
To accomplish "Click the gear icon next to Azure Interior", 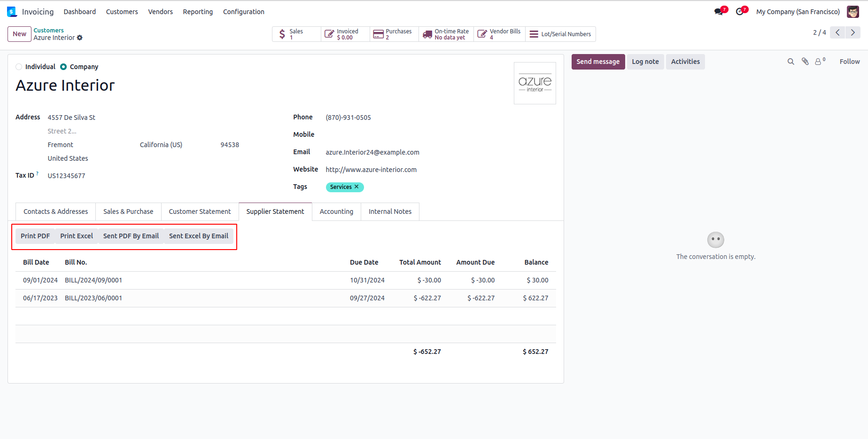I will [80, 38].
